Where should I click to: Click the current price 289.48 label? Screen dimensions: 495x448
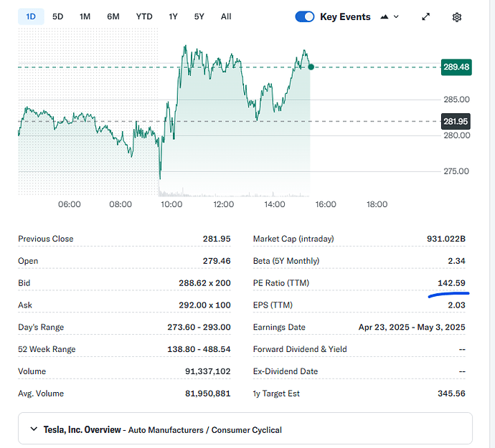click(x=456, y=67)
